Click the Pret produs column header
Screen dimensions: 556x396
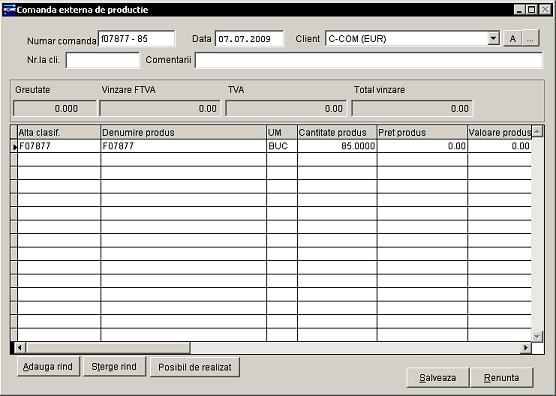(422, 132)
